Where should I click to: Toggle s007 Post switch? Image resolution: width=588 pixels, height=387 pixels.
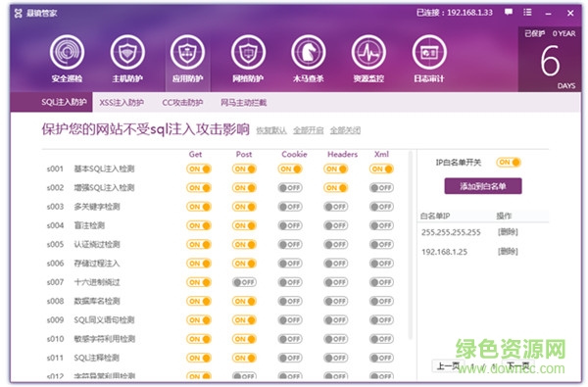pyautogui.click(x=244, y=282)
